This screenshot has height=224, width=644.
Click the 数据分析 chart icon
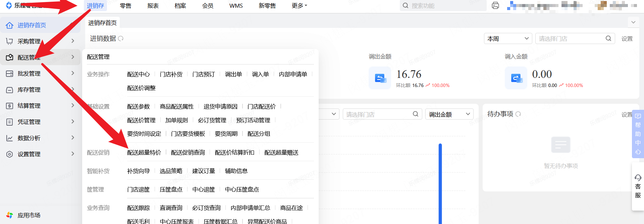(x=9, y=138)
